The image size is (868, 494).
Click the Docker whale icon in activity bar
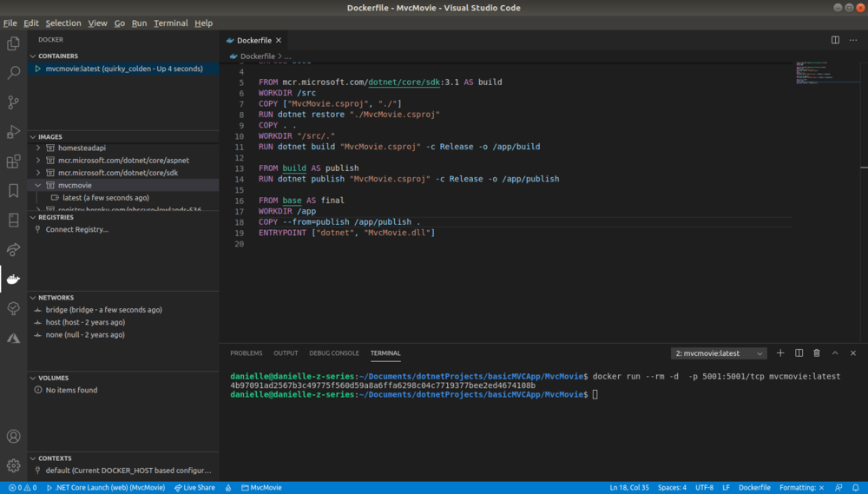13,279
